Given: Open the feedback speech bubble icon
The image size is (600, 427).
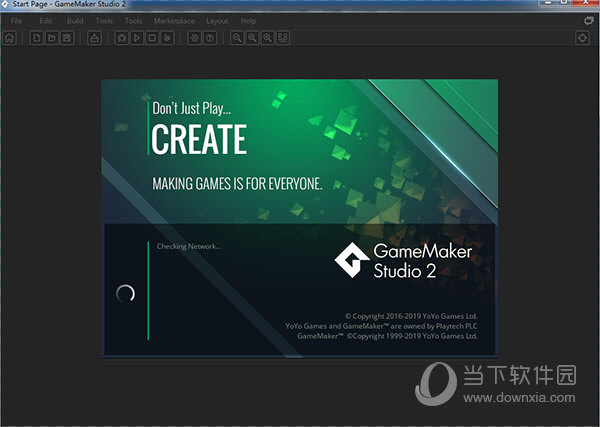Looking at the screenshot, I should (589, 21).
